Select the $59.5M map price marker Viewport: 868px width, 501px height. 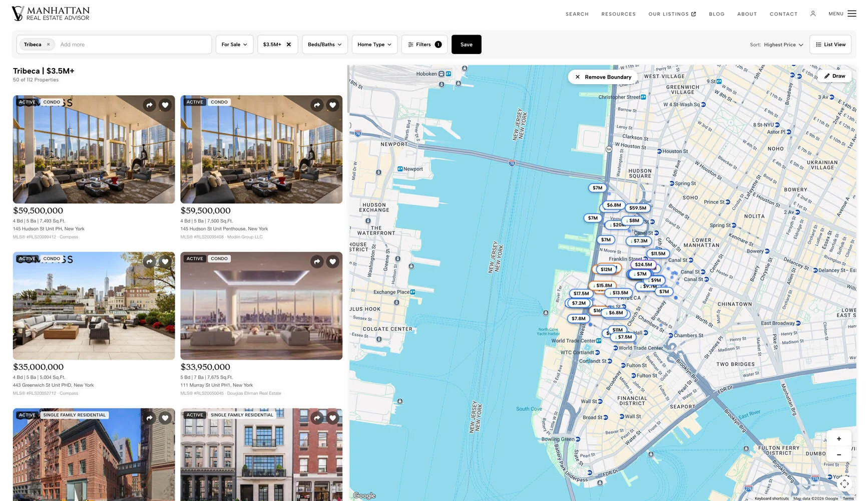(x=638, y=208)
